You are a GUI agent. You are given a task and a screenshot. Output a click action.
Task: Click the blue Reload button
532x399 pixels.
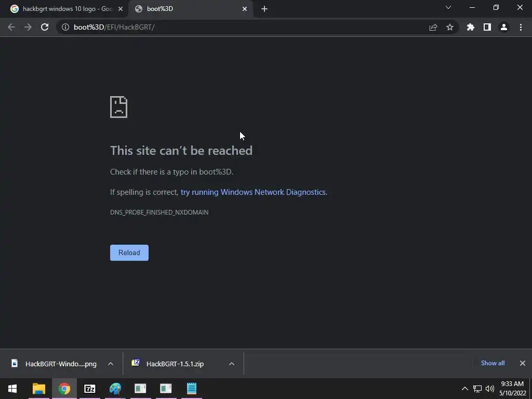coord(129,253)
